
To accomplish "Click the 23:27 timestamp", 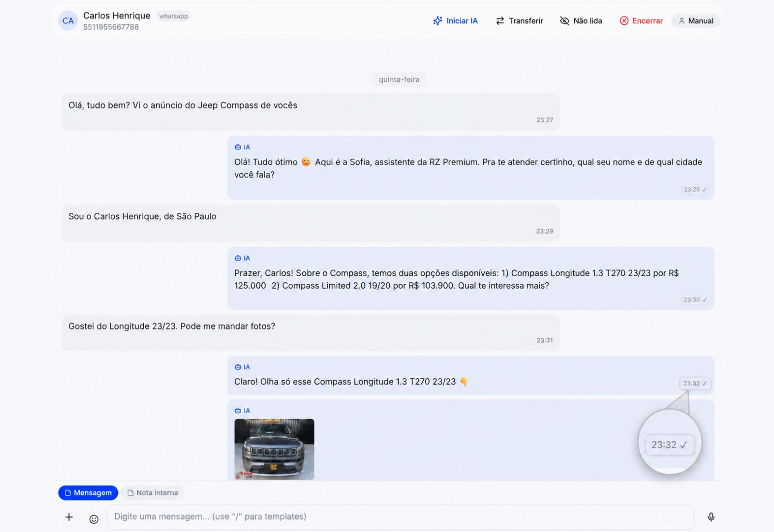I will tap(545, 120).
